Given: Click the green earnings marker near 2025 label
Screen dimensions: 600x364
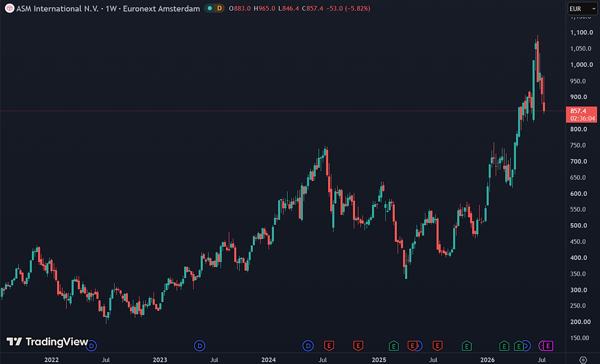Looking at the screenshot, I should tap(393, 346).
